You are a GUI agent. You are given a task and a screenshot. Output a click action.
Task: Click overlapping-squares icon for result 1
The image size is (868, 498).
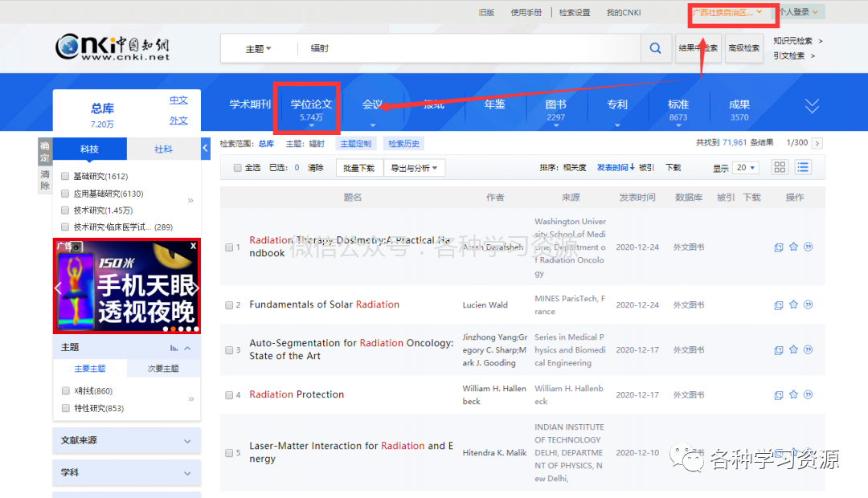click(x=778, y=247)
